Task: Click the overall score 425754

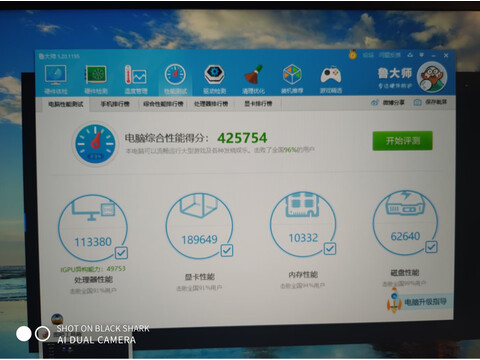Action: [x=242, y=138]
